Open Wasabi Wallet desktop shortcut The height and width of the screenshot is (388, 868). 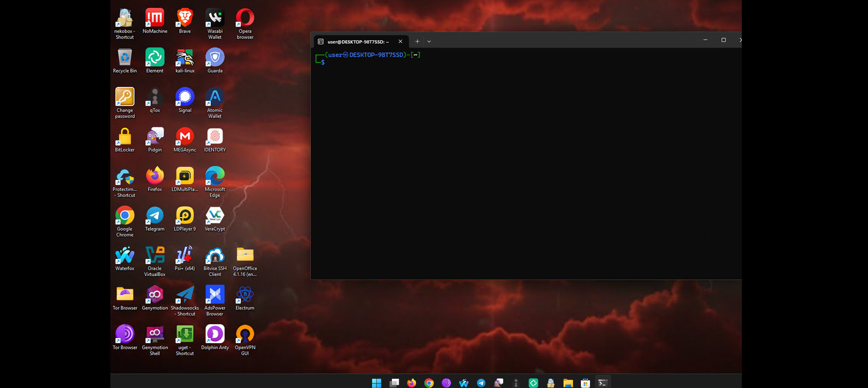215,24
